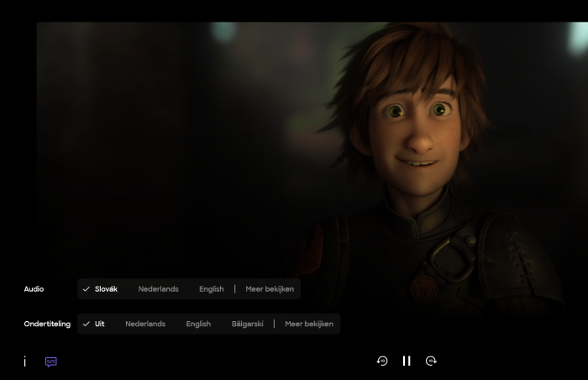Pause the video playback

tap(407, 361)
